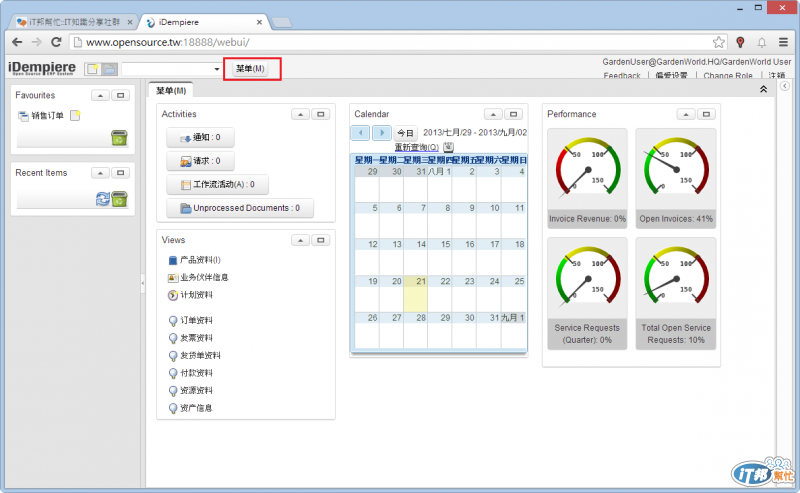Click the 工作流活动(A) : 0 button

217,184
